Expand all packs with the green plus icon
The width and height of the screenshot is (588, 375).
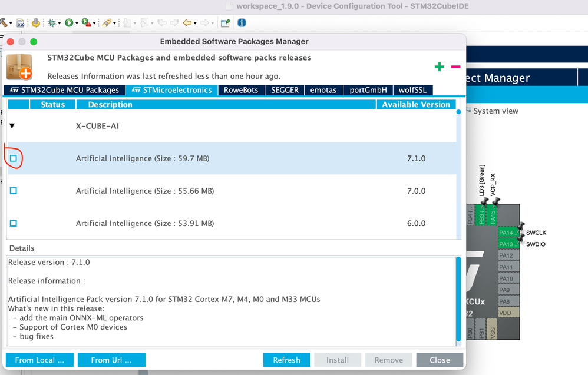pos(440,67)
